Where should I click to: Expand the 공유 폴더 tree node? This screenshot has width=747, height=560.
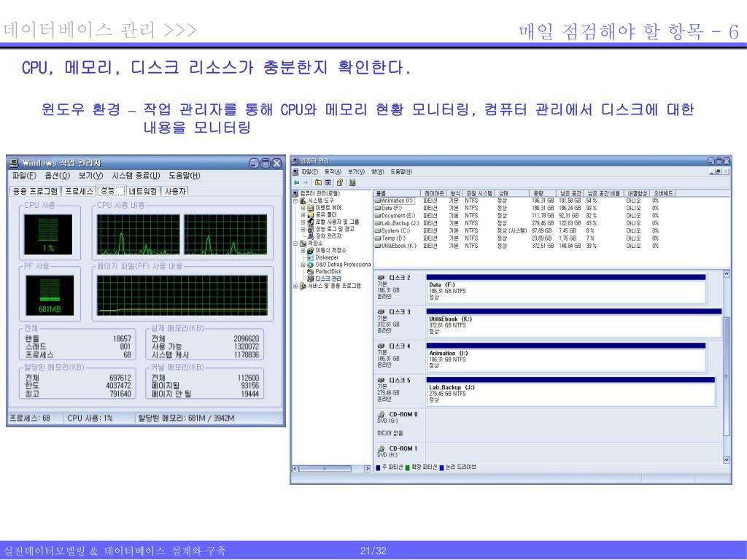pyautogui.click(x=303, y=215)
